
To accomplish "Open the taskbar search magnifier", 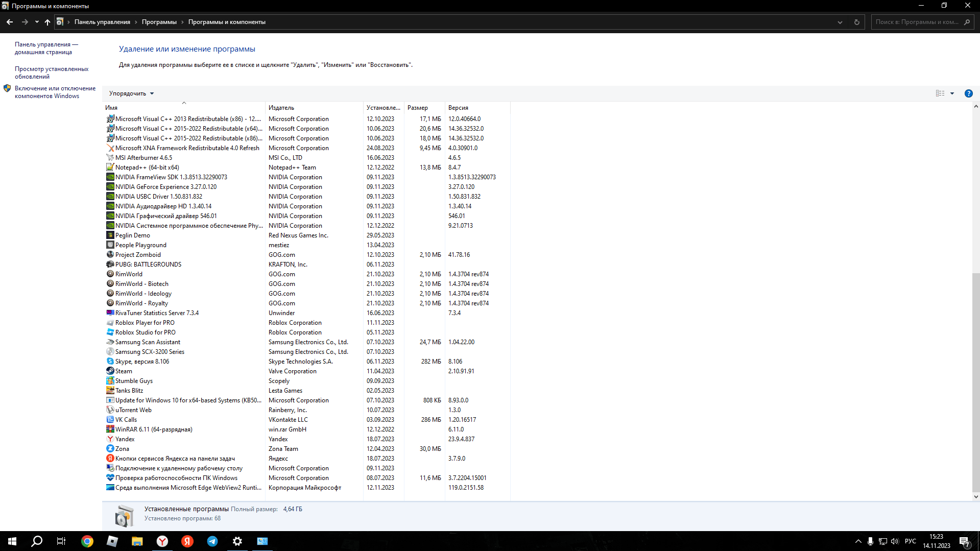I will 37,541.
